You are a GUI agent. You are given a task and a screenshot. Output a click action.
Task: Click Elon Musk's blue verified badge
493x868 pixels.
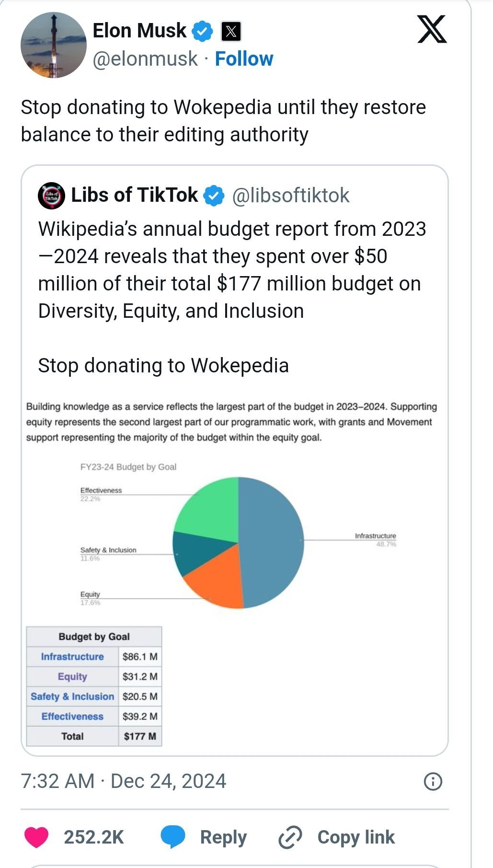coord(202,31)
